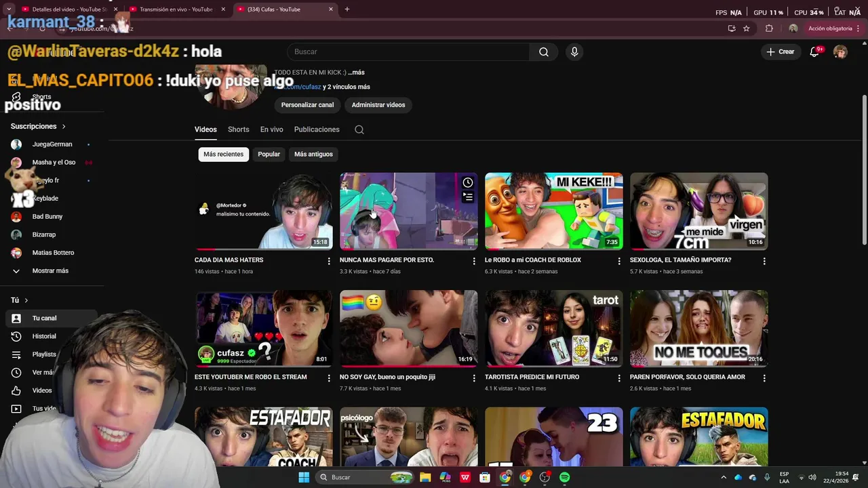Open CADA DIA MAS HATERS video thumbnail
868x488 pixels.
pos(264,211)
